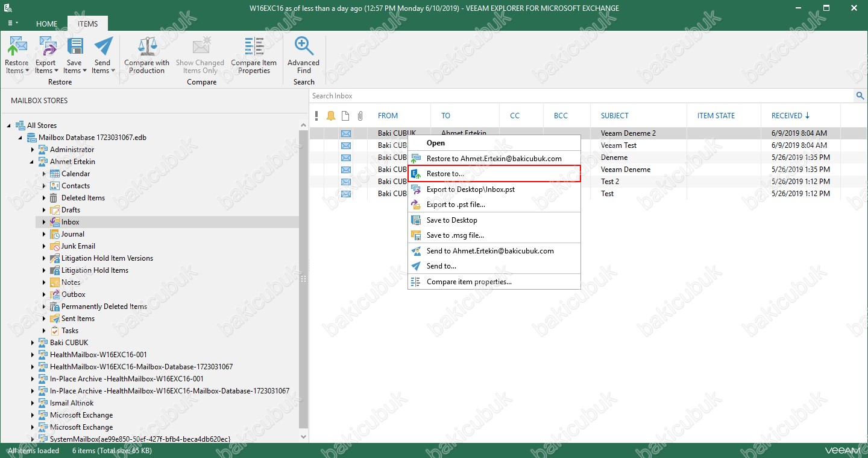868x458 pixels.
Task: Choose Save to .msg file...
Action: (x=494, y=235)
